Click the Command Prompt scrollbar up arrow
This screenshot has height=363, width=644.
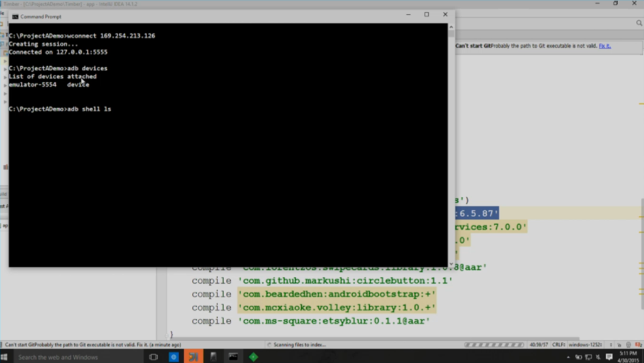click(x=451, y=26)
